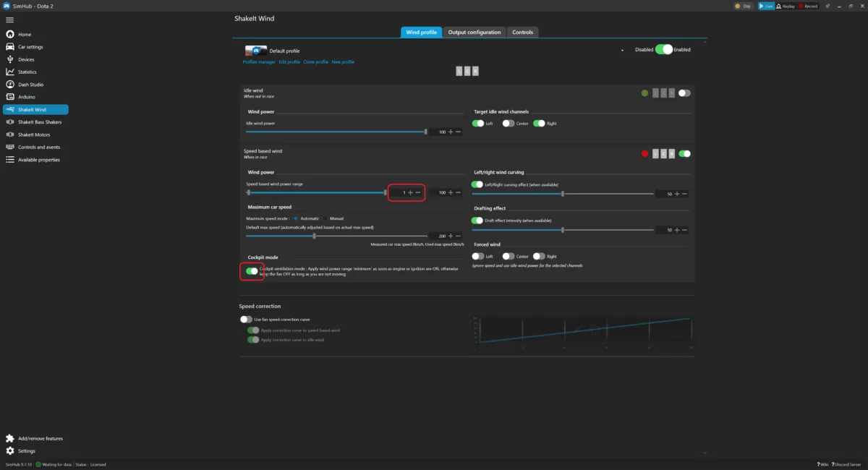Open ShakeIt Bass Shakers page
868x470 pixels.
40,122
